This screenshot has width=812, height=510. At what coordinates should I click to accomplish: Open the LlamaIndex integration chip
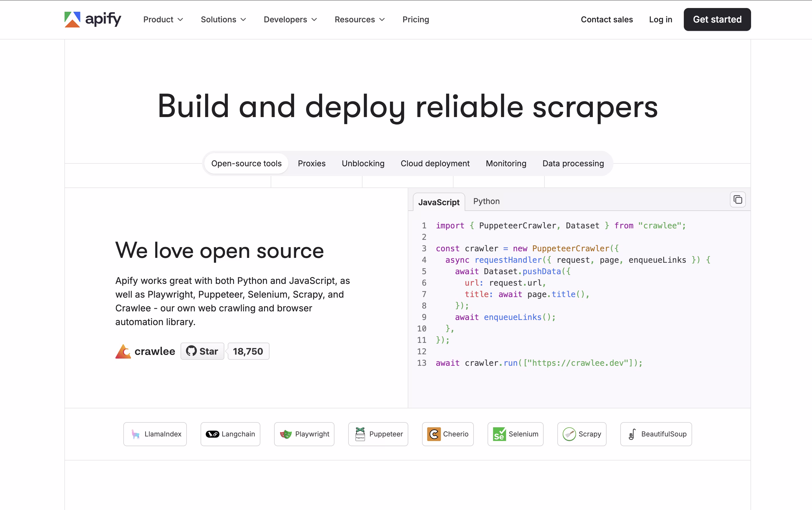155,434
